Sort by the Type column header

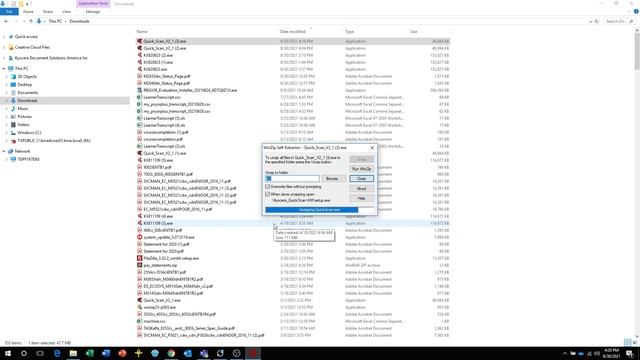click(349, 31)
